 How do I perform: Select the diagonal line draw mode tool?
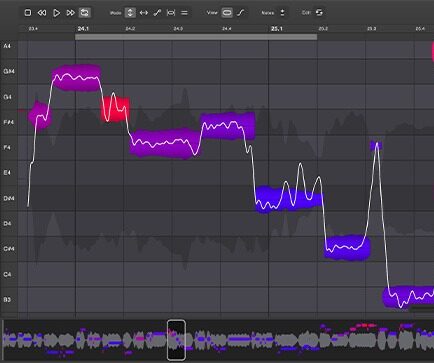157,13
